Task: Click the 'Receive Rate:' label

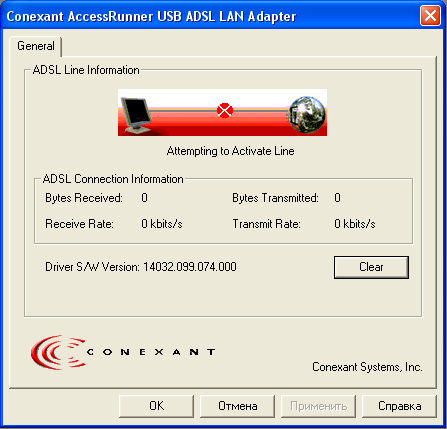Action: [x=79, y=224]
